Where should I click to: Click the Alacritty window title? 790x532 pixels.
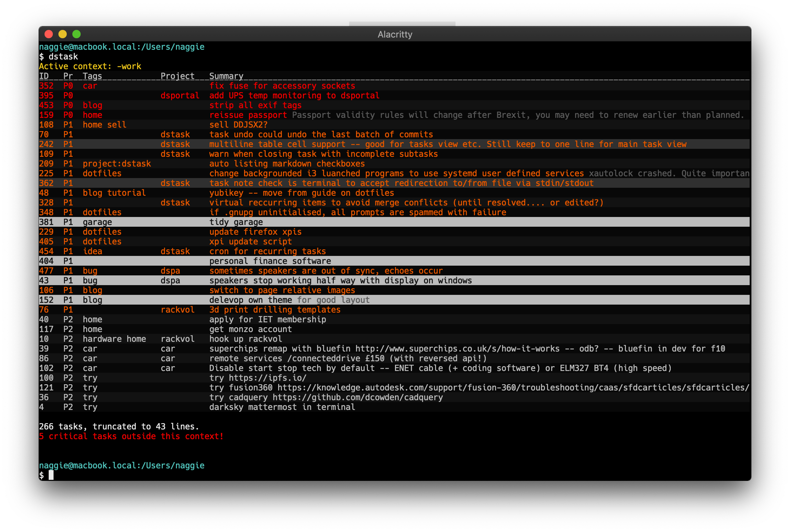click(x=395, y=34)
